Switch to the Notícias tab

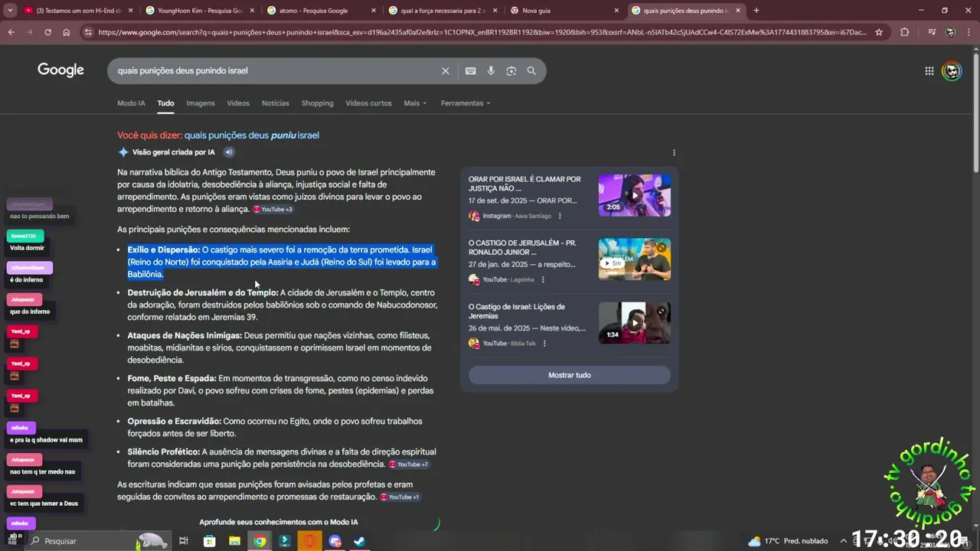[x=276, y=103]
